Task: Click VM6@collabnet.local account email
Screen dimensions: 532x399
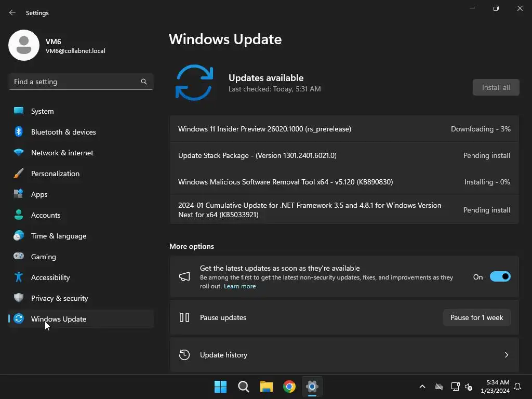Action: pyautogui.click(x=75, y=51)
